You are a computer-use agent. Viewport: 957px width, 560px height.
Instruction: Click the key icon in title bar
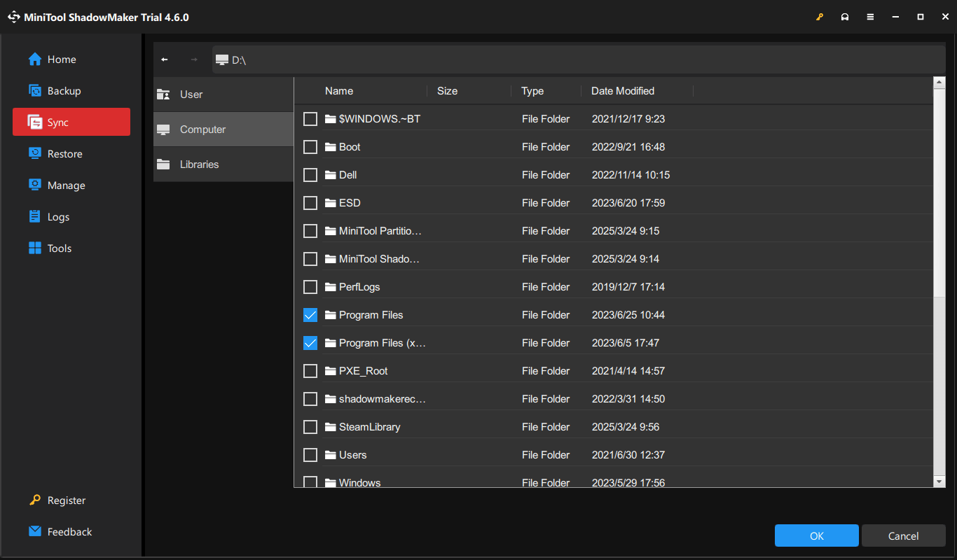820,17
